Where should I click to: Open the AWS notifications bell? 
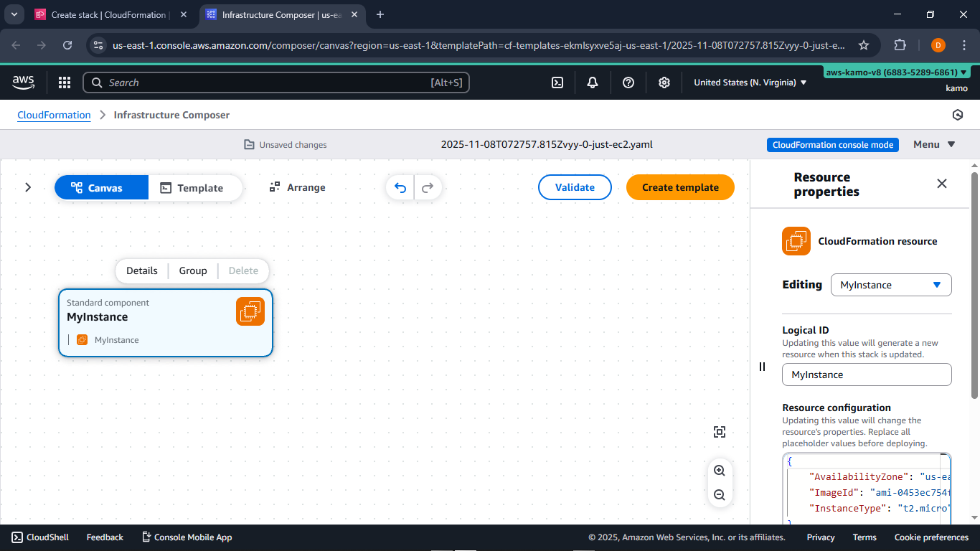[x=593, y=83]
